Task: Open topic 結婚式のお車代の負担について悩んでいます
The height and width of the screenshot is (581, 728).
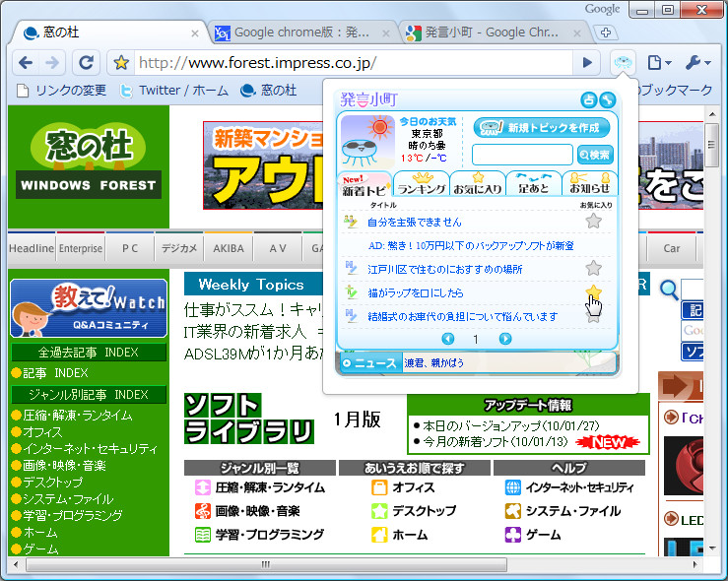Action: (x=462, y=317)
